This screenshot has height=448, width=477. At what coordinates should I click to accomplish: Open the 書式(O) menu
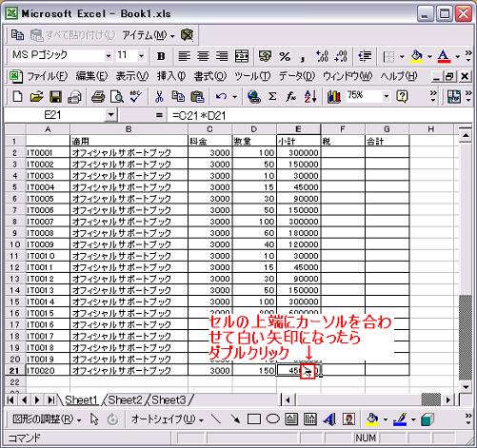(x=210, y=76)
